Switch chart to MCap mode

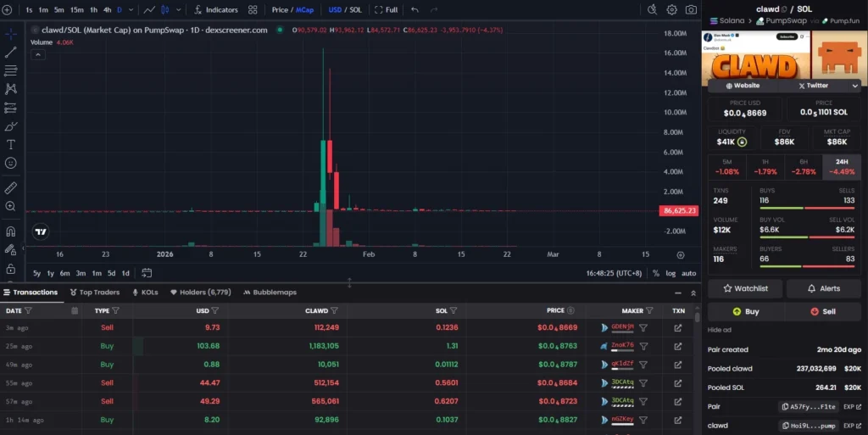tap(304, 9)
